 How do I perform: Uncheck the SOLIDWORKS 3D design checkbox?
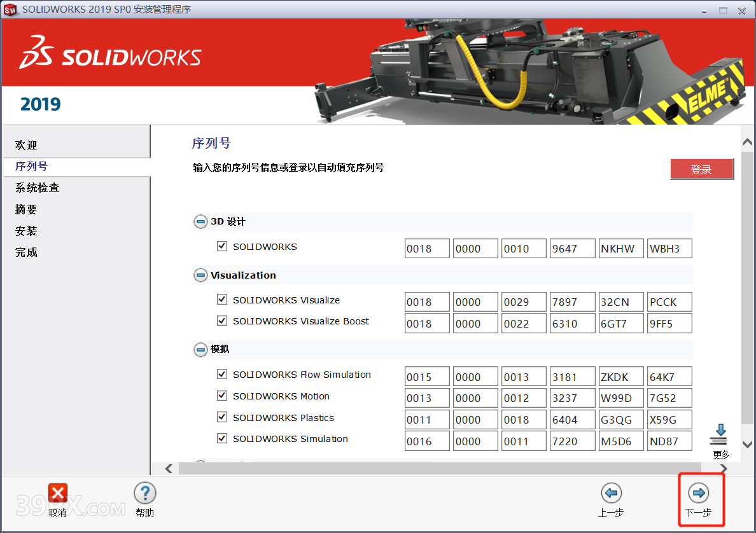coord(222,246)
